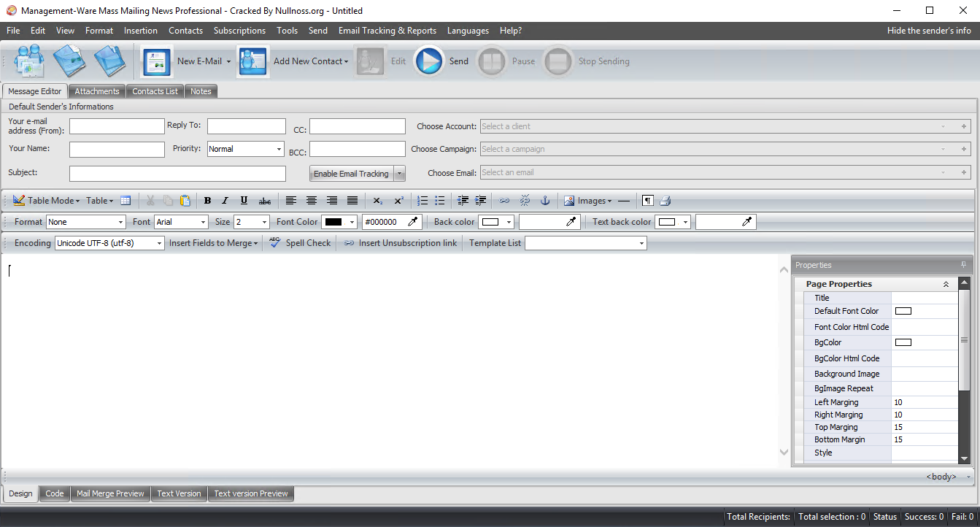Open the Enable Email Tracking arrow menu

tap(399, 174)
